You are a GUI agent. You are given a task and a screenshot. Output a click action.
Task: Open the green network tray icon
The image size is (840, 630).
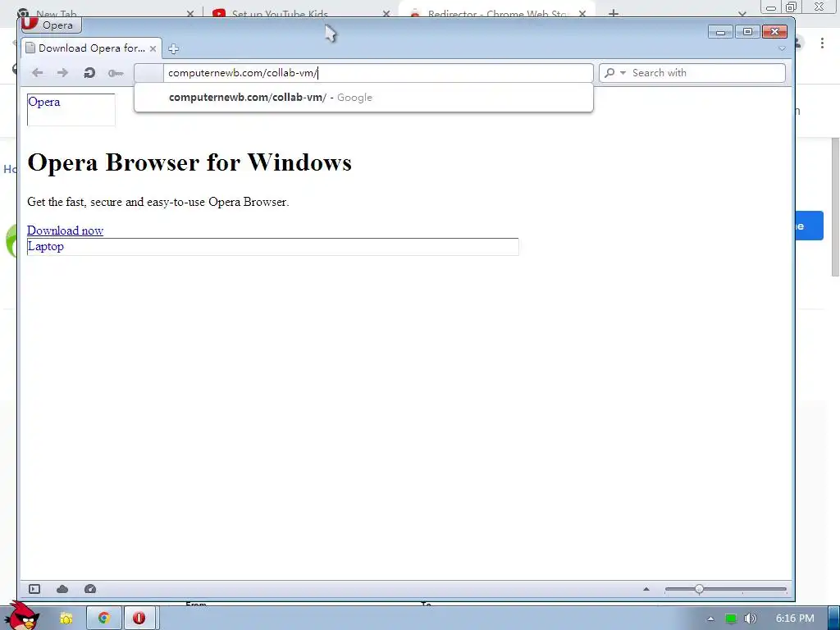[731, 619]
